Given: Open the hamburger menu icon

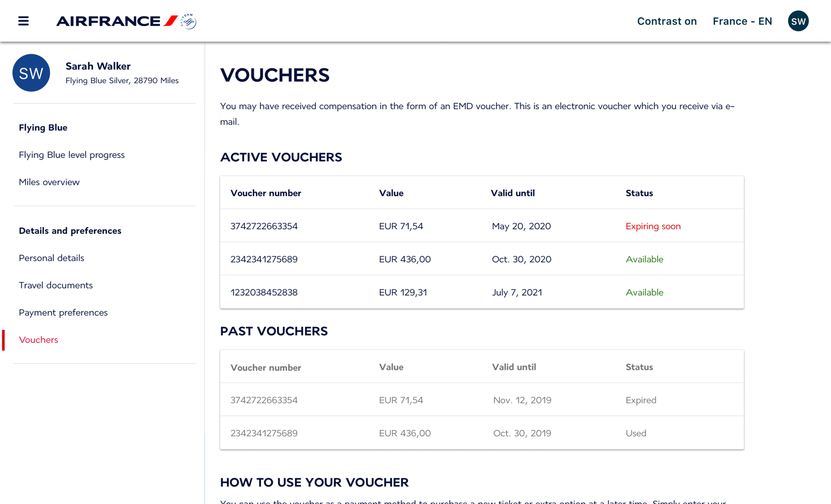Looking at the screenshot, I should tap(23, 21).
